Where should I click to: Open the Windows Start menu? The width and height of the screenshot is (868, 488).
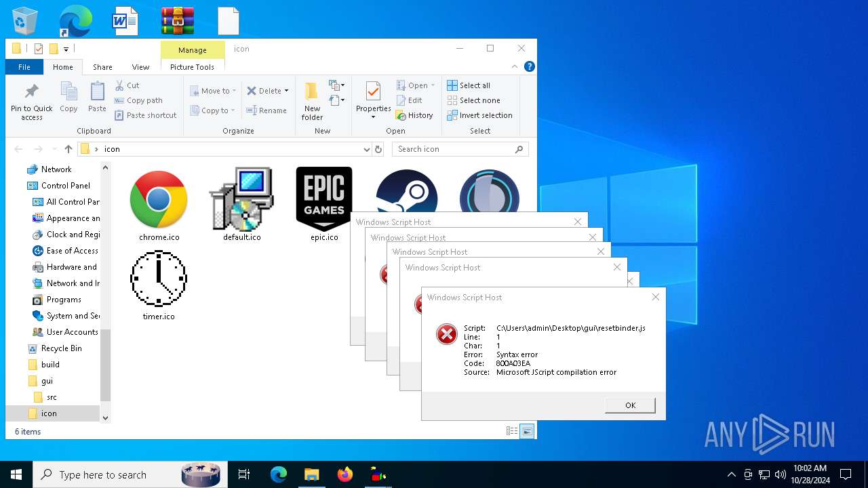pos(16,474)
